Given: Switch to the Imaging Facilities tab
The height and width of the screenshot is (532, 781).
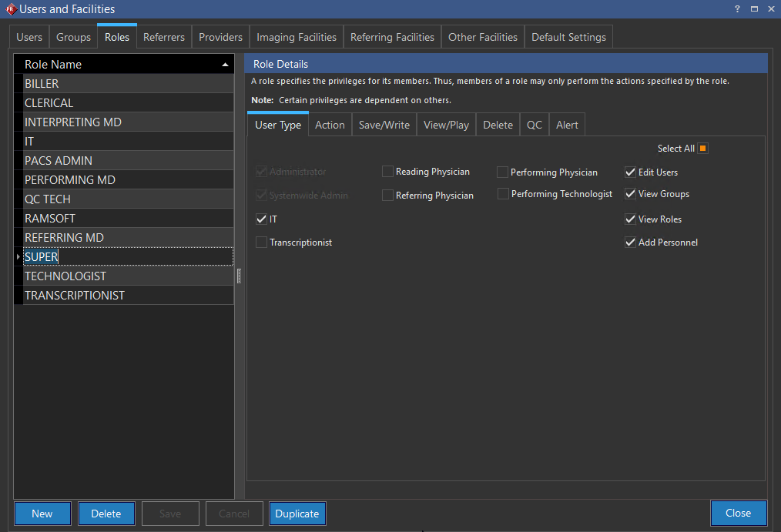Looking at the screenshot, I should coord(297,37).
